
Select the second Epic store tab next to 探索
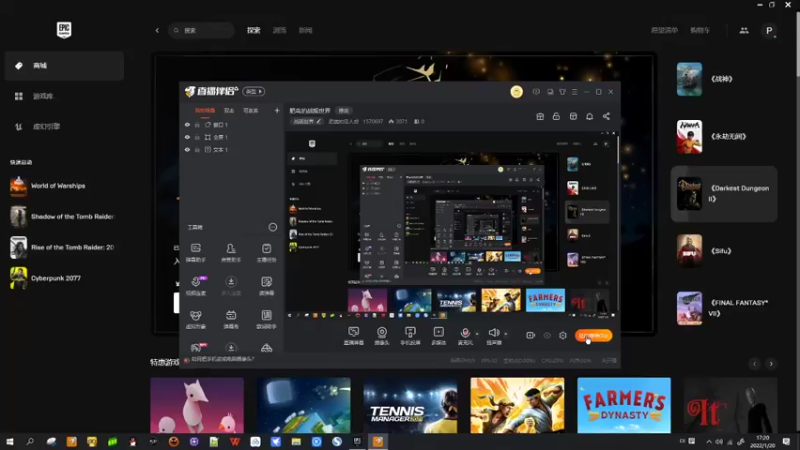pyautogui.click(x=279, y=30)
